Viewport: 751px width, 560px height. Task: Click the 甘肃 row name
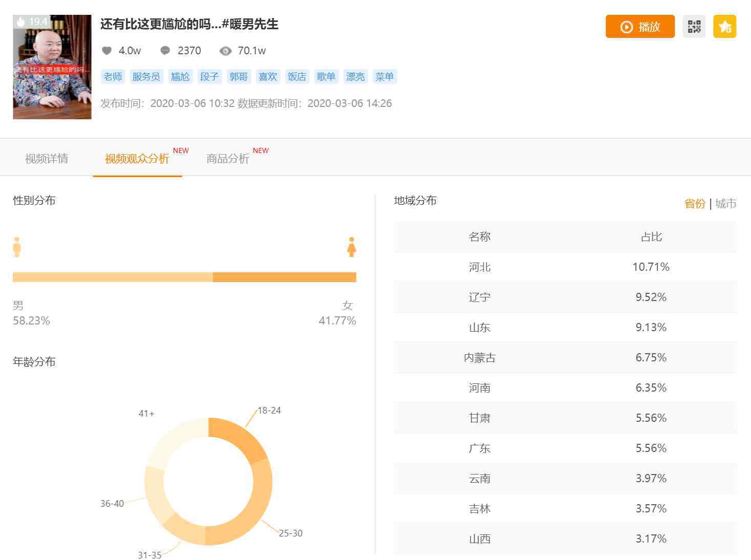[479, 418]
